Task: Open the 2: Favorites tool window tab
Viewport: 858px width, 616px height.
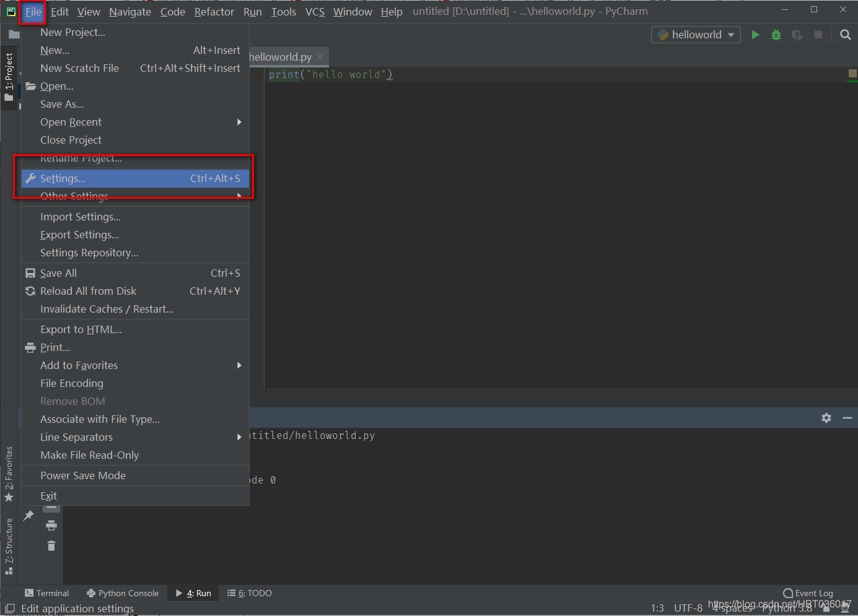Action: 9,474
